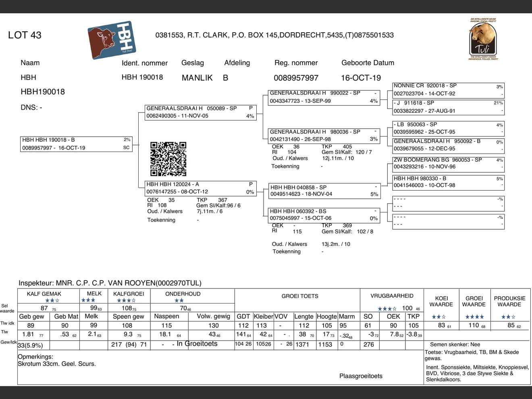Screen dimensions: 532x399
Task: Click the VRUGBAARHEID column header
Action: [392, 296]
